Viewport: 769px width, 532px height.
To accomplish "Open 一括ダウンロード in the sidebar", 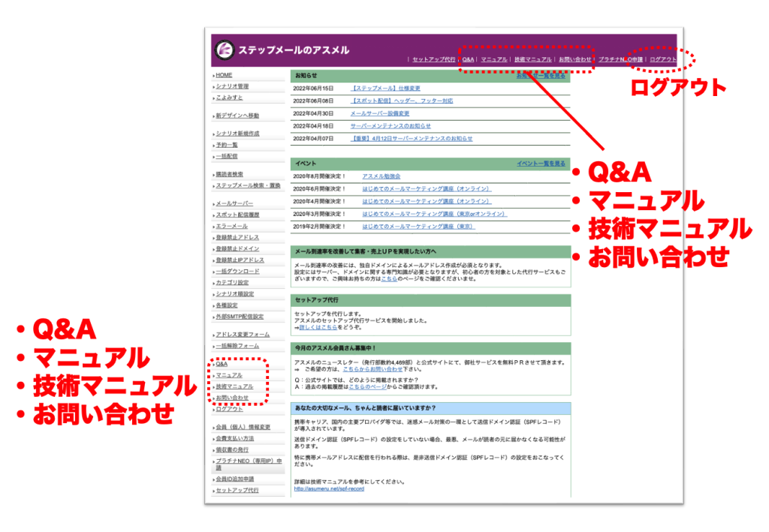I will tap(238, 271).
